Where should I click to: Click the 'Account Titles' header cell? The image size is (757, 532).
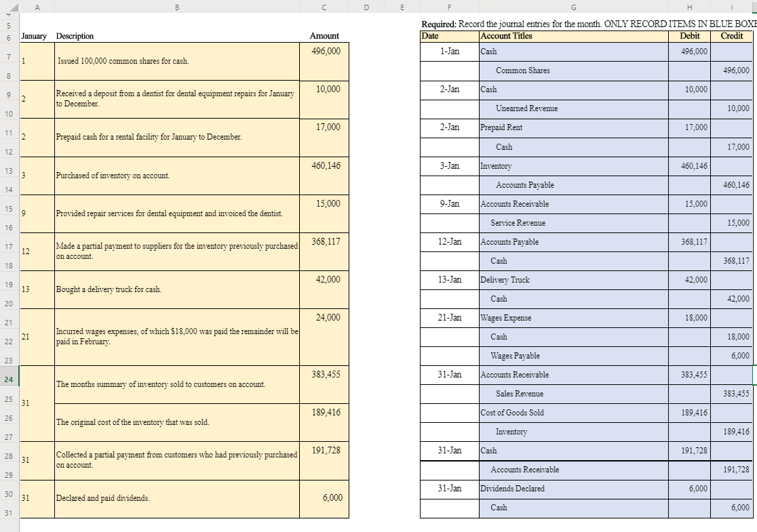pos(574,36)
